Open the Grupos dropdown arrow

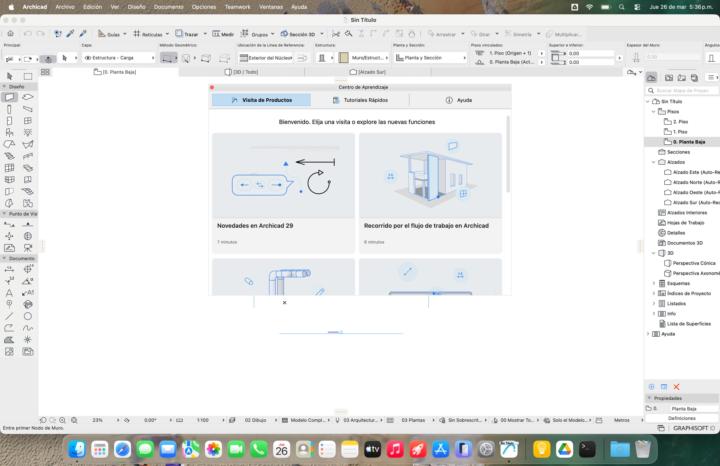(273, 34)
